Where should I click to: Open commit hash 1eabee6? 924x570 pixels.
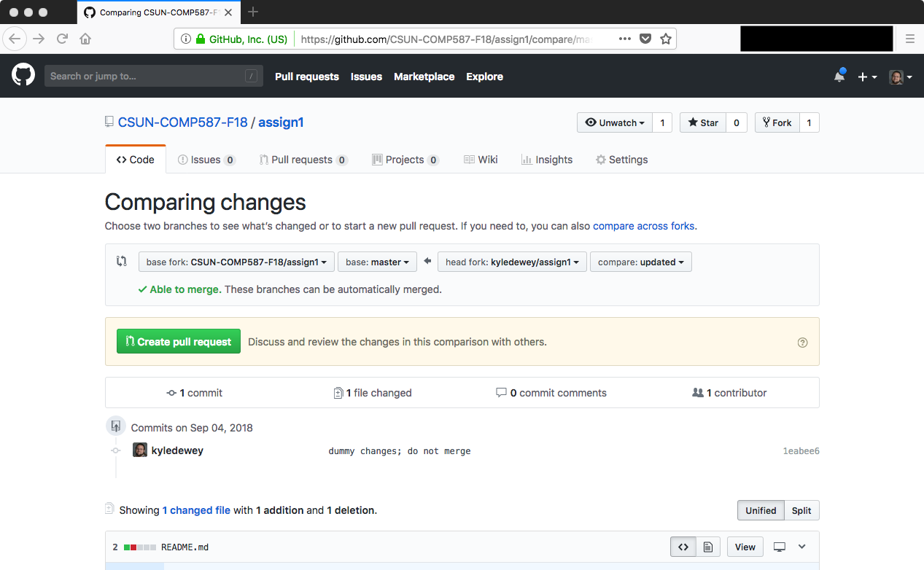[801, 451]
